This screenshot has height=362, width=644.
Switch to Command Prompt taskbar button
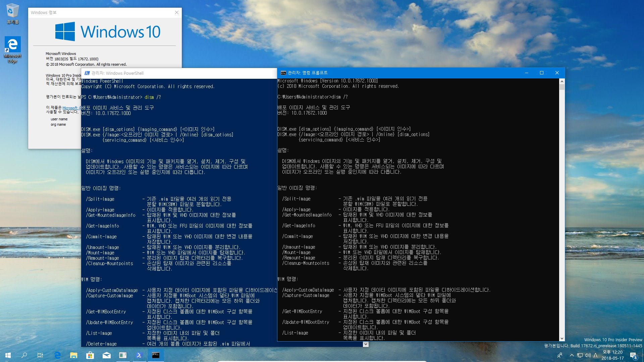click(156, 355)
